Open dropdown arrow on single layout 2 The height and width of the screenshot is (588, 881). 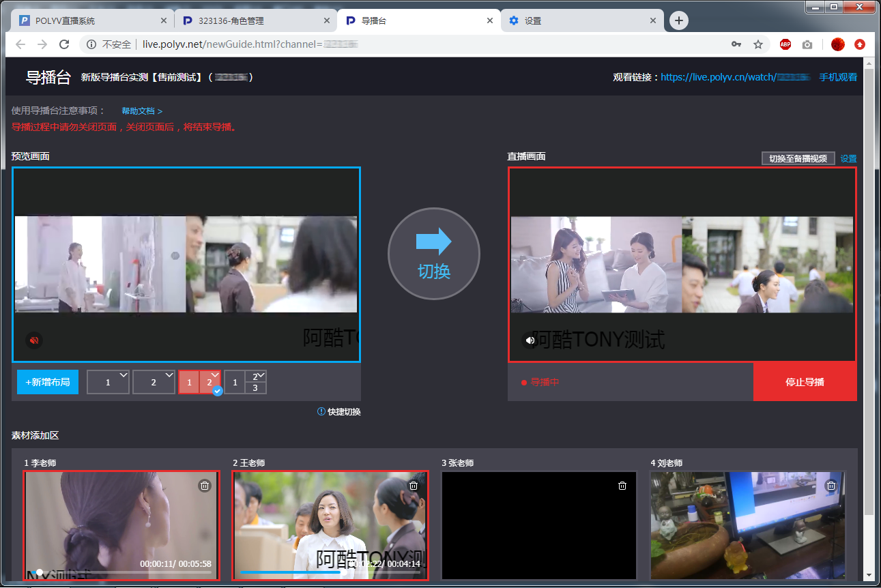point(169,375)
